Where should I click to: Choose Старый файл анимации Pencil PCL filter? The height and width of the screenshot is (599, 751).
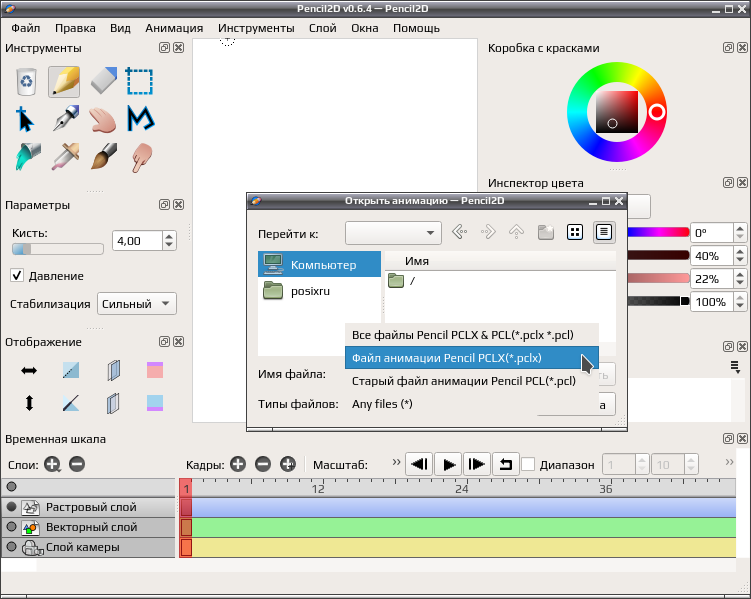tap(472, 381)
